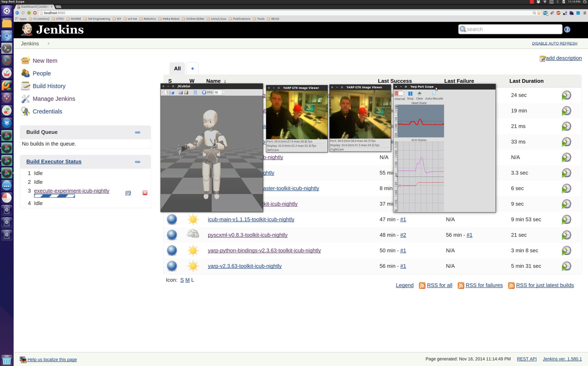The image size is (588, 366).
Task: Disable auto refresh
Action: pos(554,44)
